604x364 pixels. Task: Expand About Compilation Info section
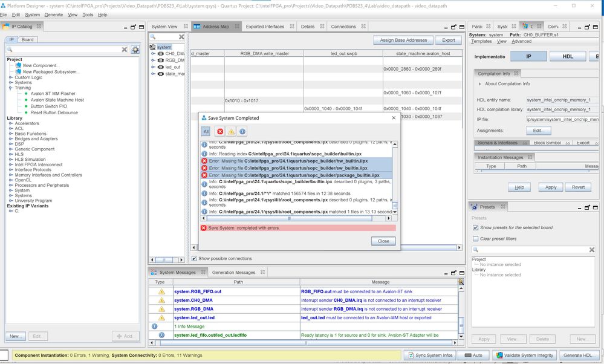pos(480,84)
